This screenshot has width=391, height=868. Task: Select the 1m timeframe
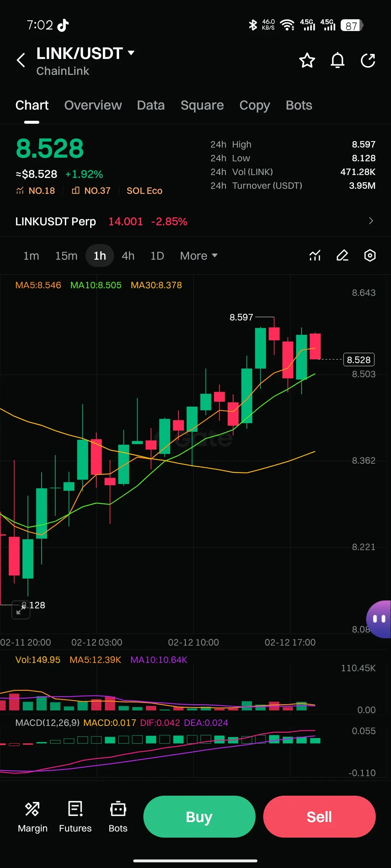coord(31,256)
